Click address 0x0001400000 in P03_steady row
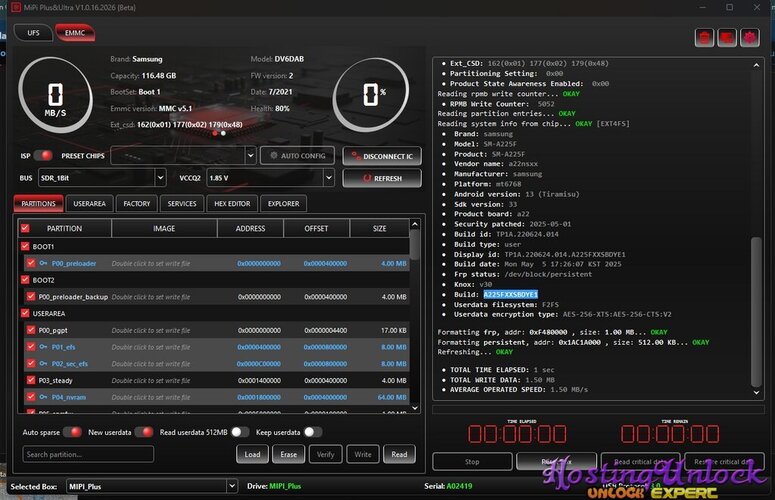This screenshot has height=500, width=775. click(x=259, y=380)
